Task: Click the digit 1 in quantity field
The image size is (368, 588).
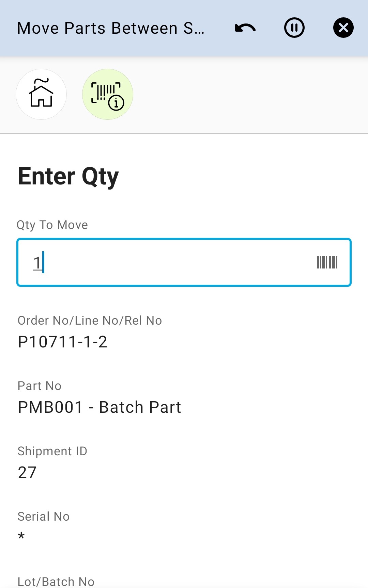Action: point(37,263)
